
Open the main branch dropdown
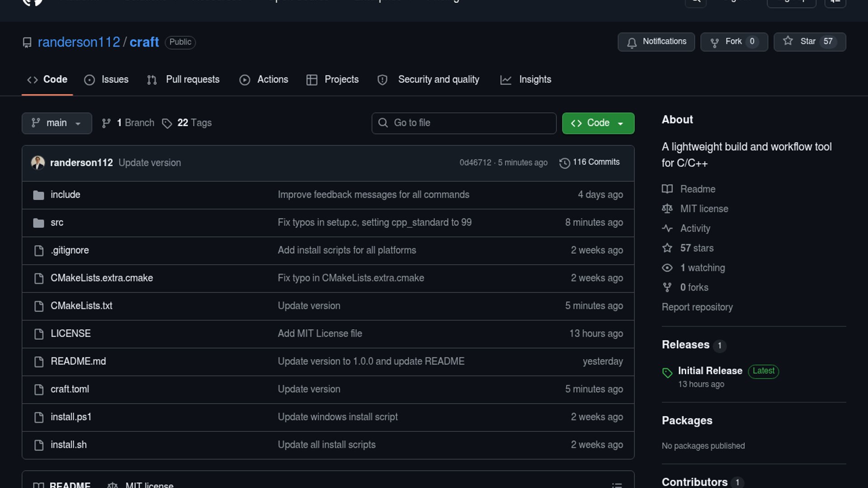(57, 123)
